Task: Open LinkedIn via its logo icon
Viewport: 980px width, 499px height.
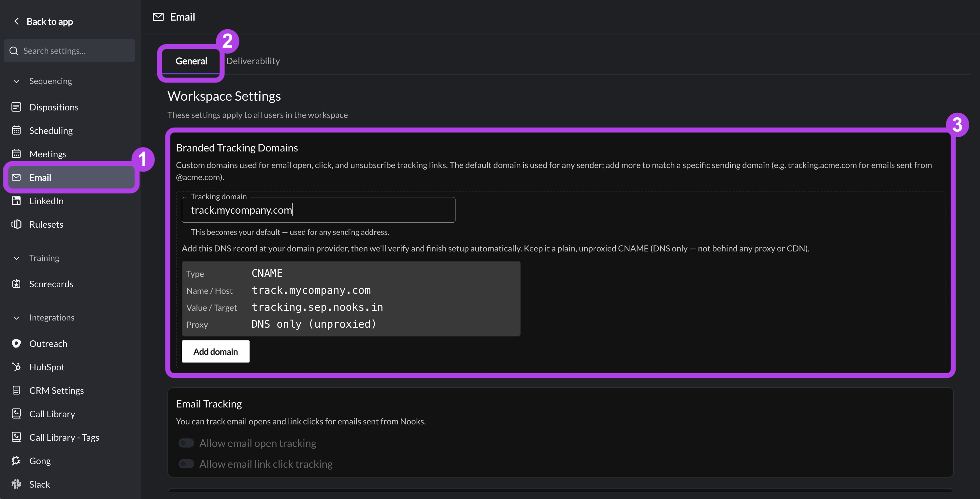Action: pyautogui.click(x=16, y=201)
